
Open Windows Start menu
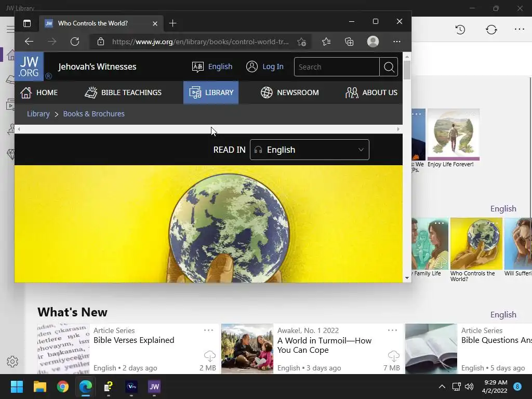click(17, 387)
